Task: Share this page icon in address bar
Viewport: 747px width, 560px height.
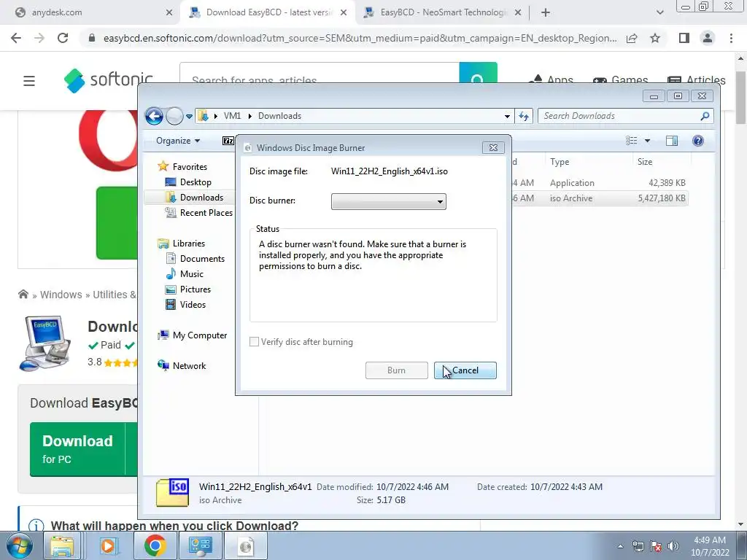Action: 632,38
